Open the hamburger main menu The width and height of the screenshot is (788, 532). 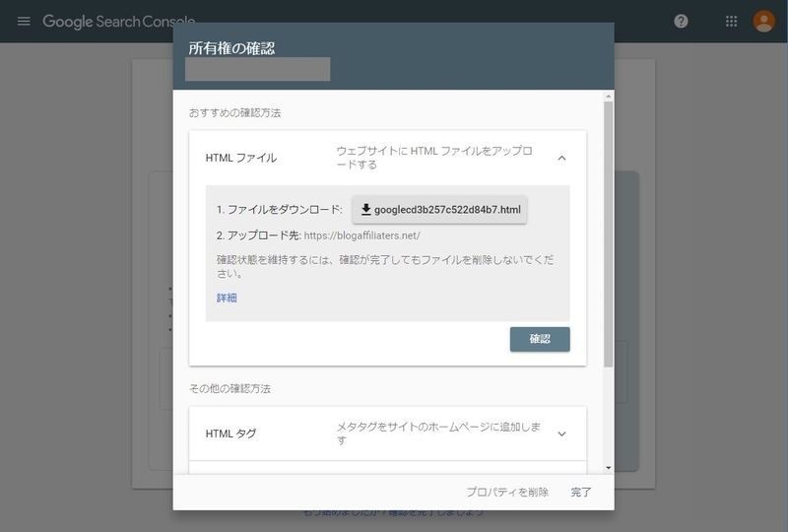[24, 21]
